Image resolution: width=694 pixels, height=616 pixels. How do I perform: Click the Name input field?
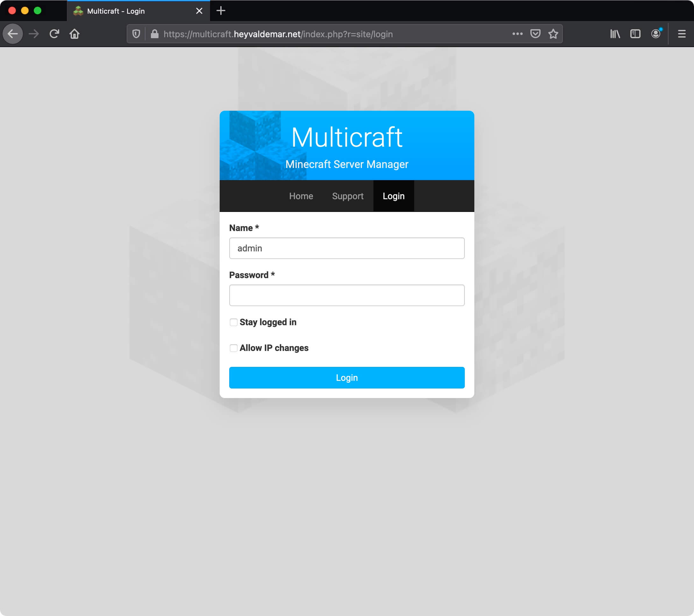tap(347, 248)
